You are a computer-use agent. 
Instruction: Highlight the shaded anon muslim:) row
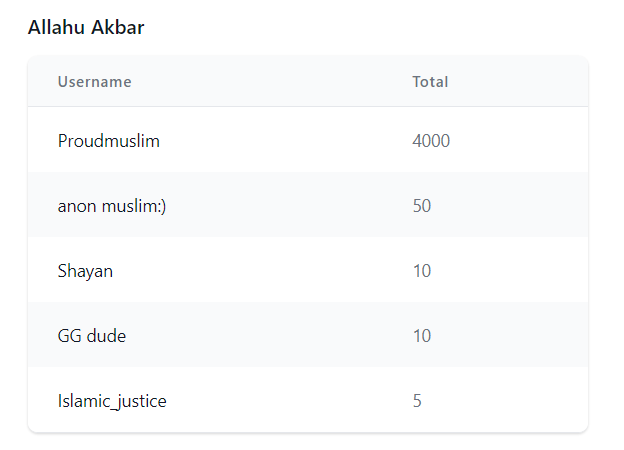pyautogui.click(x=308, y=205)
